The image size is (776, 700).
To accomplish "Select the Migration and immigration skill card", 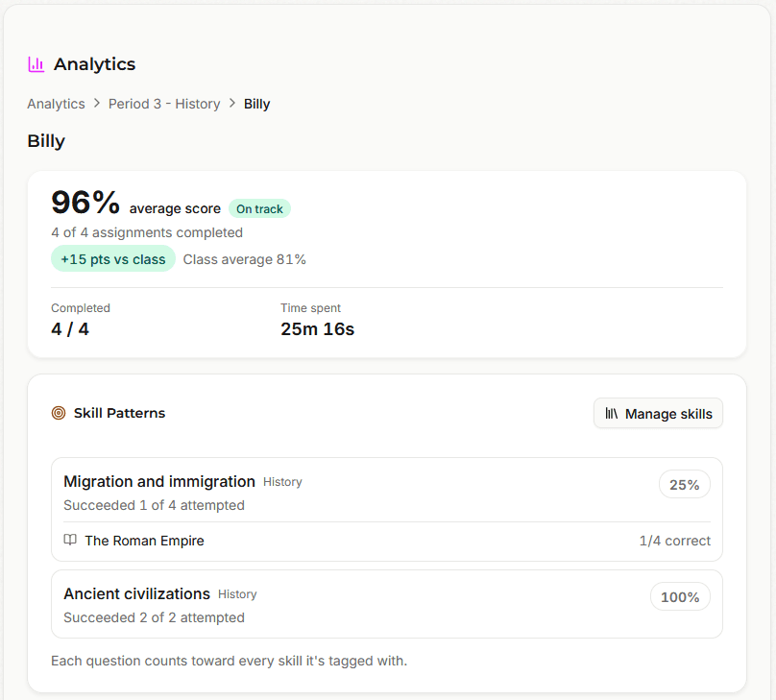I will click(387, 509).
